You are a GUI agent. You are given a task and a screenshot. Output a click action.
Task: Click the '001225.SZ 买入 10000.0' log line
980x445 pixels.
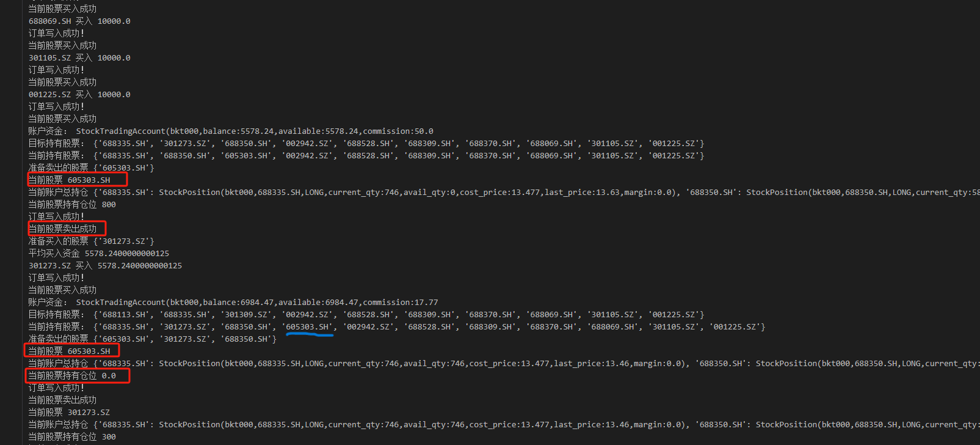click(x=79, y=95)
